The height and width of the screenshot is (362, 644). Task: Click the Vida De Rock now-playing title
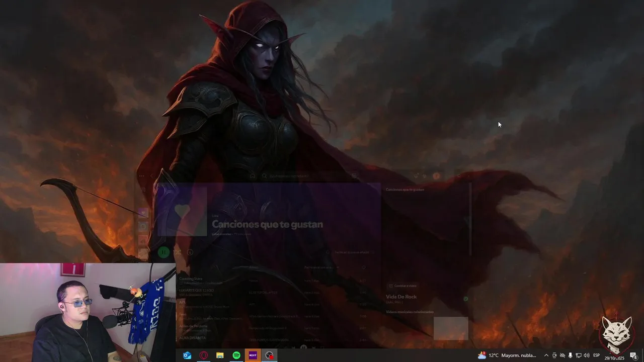[401, 297]
